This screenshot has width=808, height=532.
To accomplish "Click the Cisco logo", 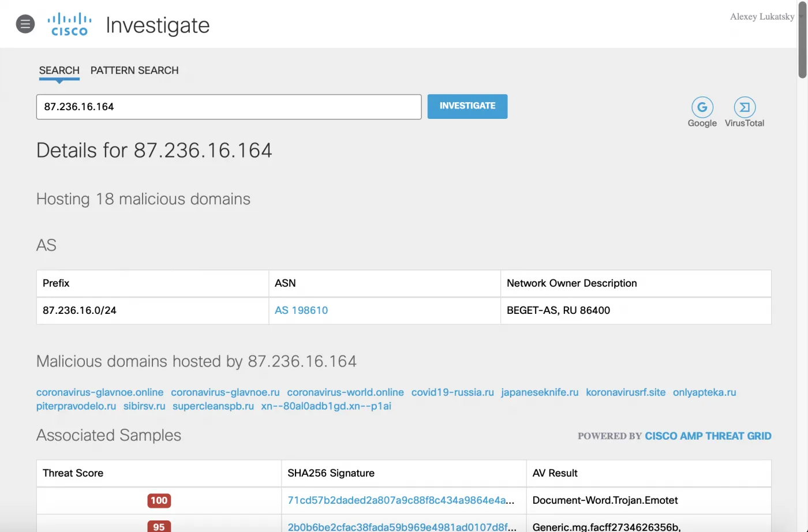I will click(69, 24).
